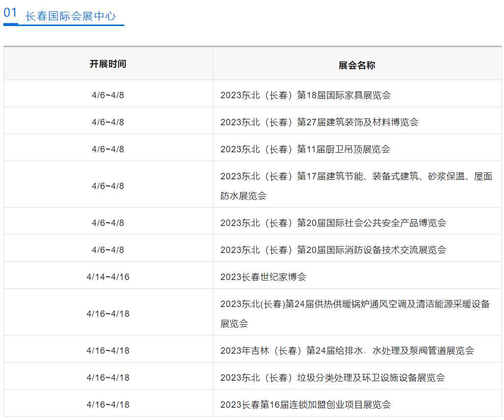Select the 第16届连锁加盟创业项目展览会 entry

[x=306, y=404]
